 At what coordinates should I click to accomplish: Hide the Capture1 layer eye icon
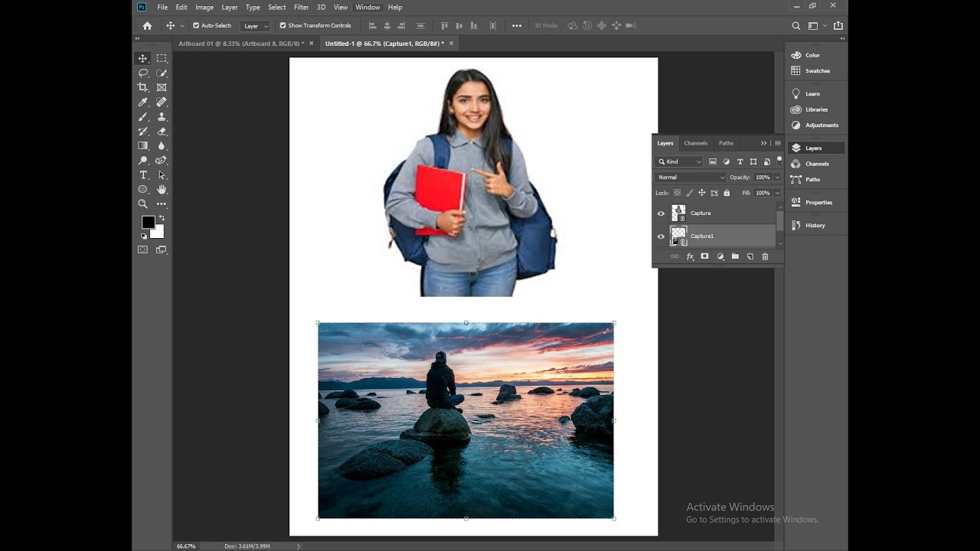tap(661, 236)
